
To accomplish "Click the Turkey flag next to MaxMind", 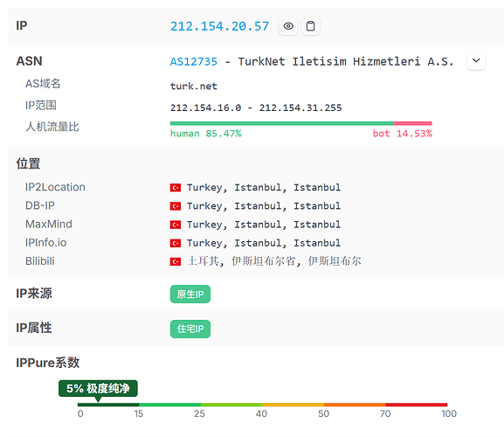I will pyautogui.click(x=176, y=225).
